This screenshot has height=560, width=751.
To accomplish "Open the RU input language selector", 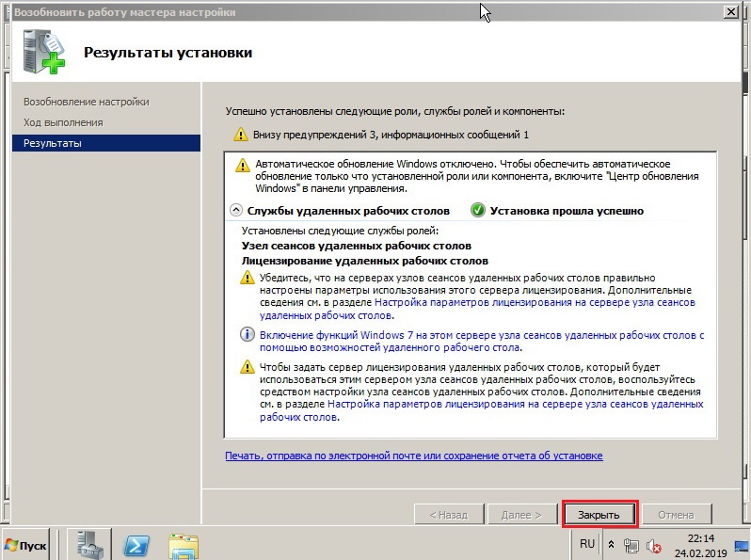I will (587, 544).
